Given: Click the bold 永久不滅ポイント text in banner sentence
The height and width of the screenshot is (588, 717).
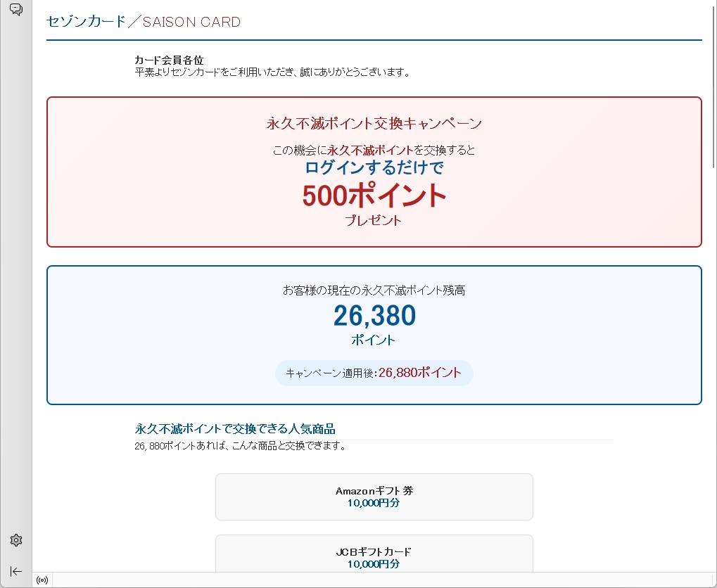Looking at the screenshot, I should [x=370, y=150].
